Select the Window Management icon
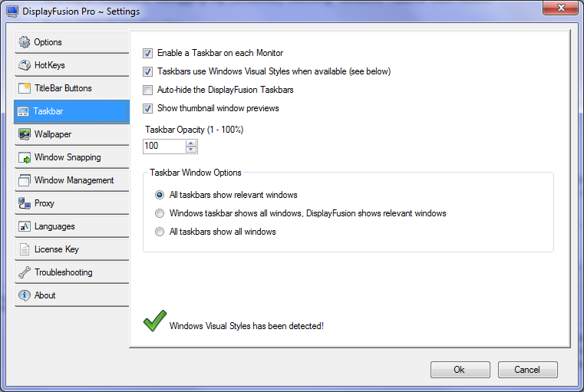The height and width of the screenshot is (392, 584). 25,180
